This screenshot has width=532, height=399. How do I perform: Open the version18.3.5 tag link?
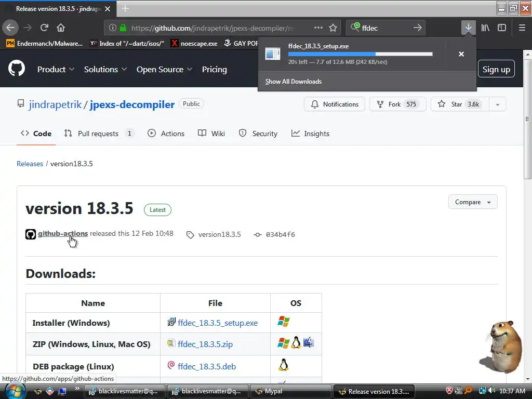click(x=220, y=234)
